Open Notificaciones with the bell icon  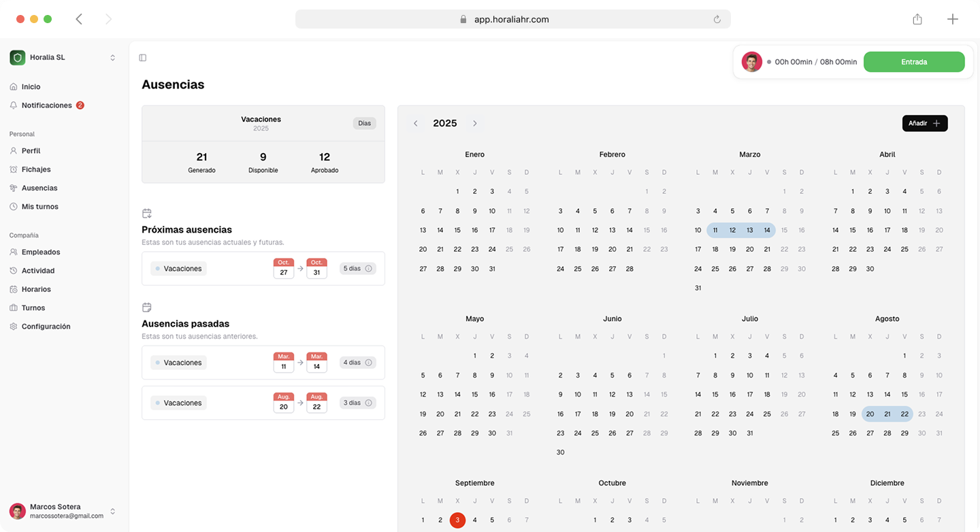point(46,105)
